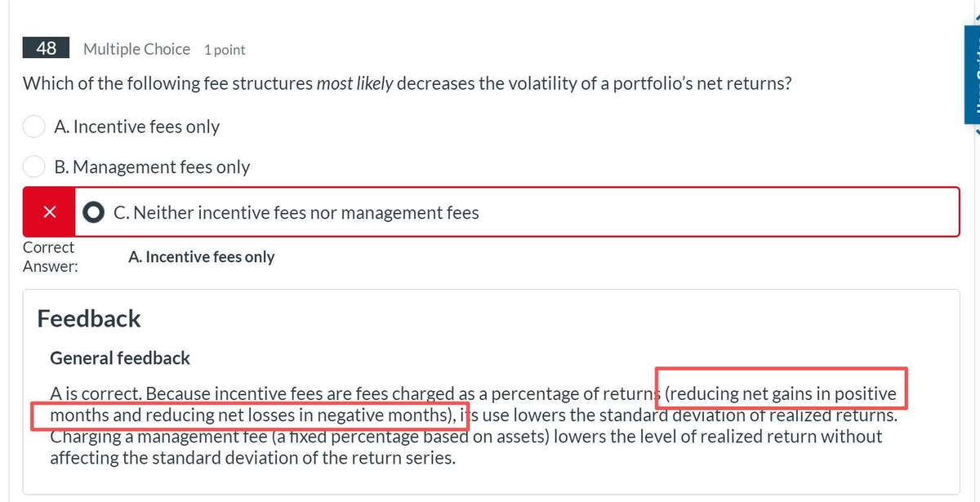Click the Multiple Choice question type label
This screenshot has width=980, height=502.
pyautogui.click(x=136, y=49)
